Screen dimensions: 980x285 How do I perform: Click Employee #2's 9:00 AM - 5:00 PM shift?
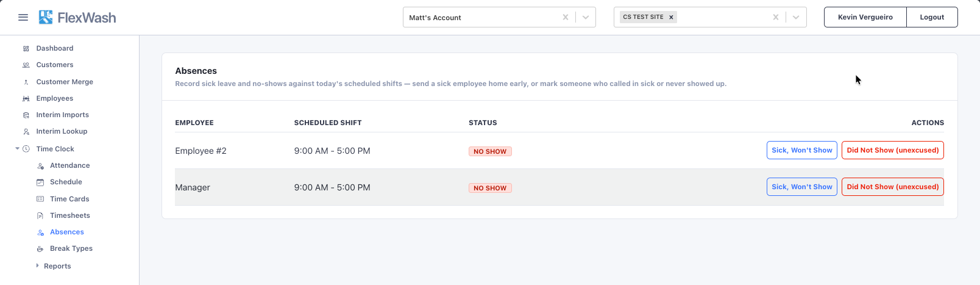[x=332, y=151]
